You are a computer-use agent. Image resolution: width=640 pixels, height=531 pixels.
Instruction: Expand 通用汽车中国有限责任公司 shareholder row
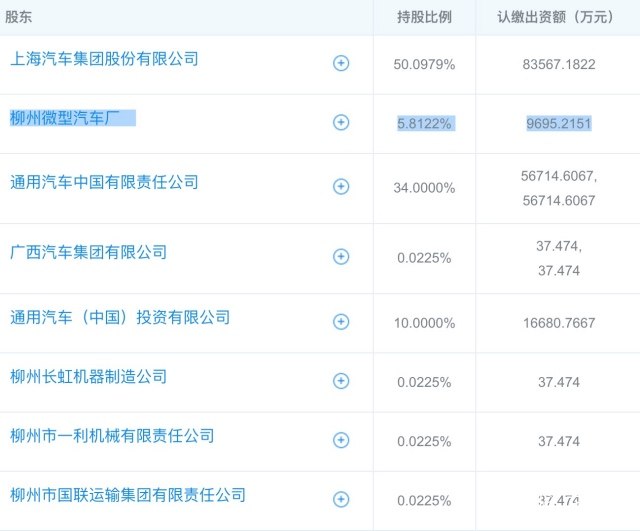(x=341, y=187)
